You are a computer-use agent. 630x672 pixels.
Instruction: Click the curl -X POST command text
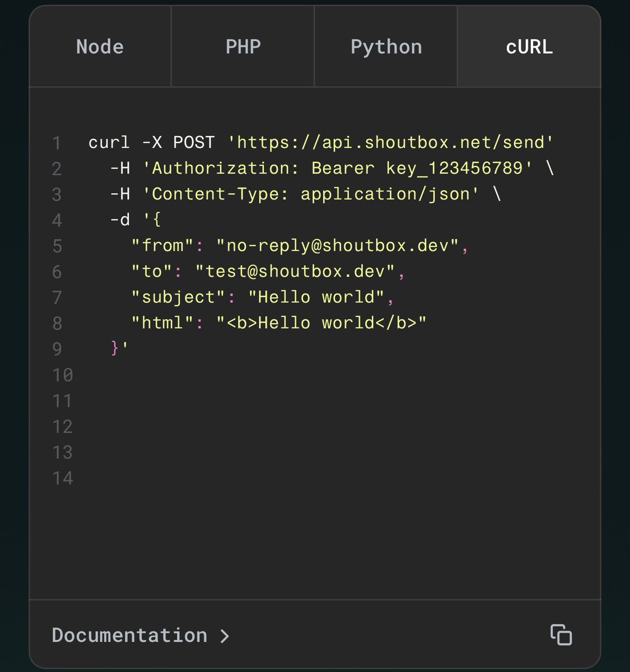[x=151, y=142]
